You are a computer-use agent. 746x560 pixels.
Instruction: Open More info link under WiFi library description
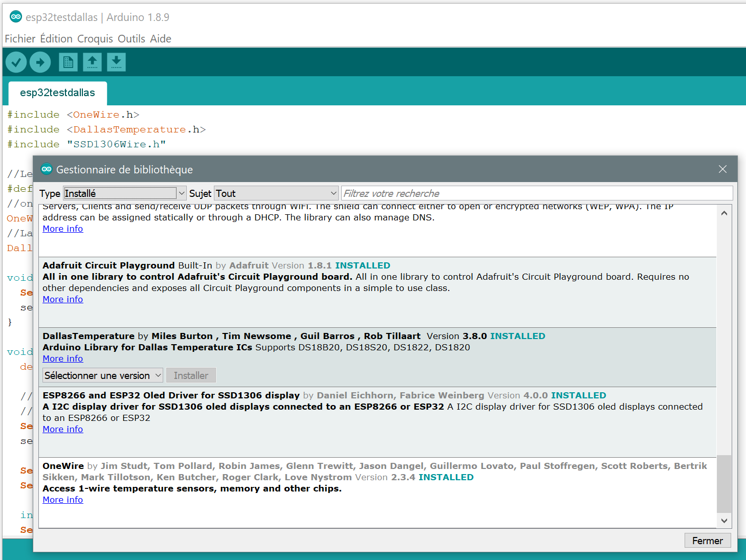(x=62, y=229)
